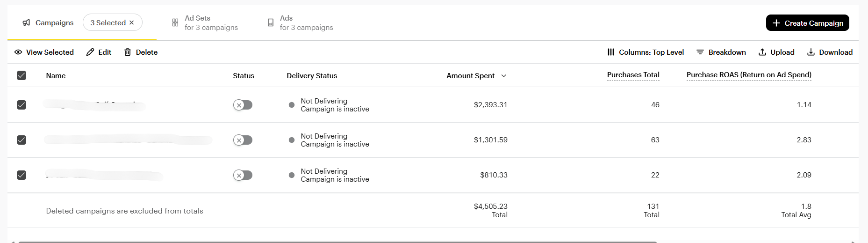Turn on the $1,301.59 campaign status toggle
Image resolution: width=868 pixels, height=243 pixels.
click(x=243, y=140)
